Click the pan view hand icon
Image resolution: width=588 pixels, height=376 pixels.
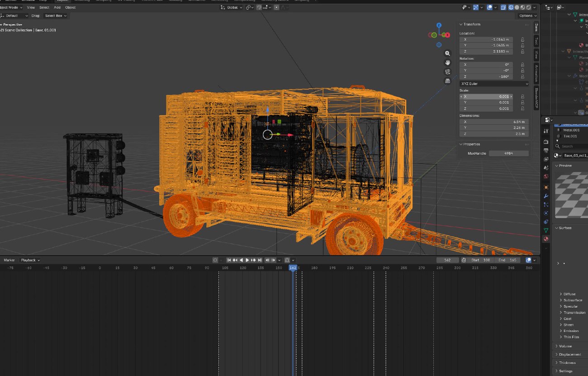click(x=448, y=62)
